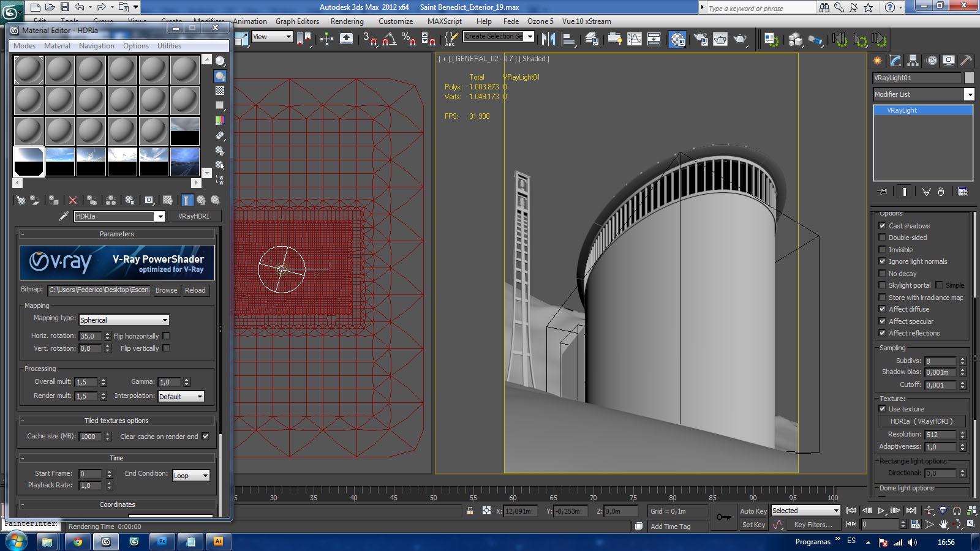
Task: Open Render Setup teapot icon
Action: tap(700, 39)
